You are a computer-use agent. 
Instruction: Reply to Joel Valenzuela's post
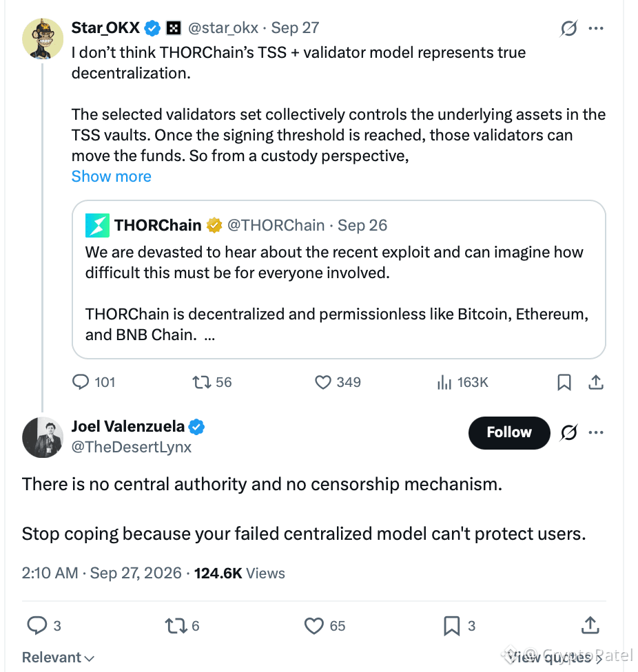tap(37, 625)
